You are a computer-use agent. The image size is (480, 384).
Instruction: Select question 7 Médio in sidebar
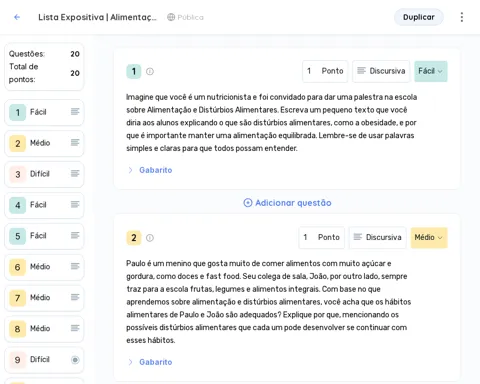pyautogui.click(x=44, y=297)
